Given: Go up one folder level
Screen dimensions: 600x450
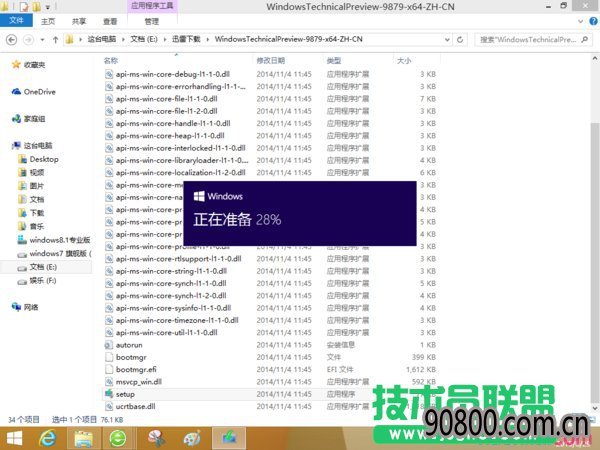Looking at the screenshot, I should pyautogui.click(x=55, y=39).
